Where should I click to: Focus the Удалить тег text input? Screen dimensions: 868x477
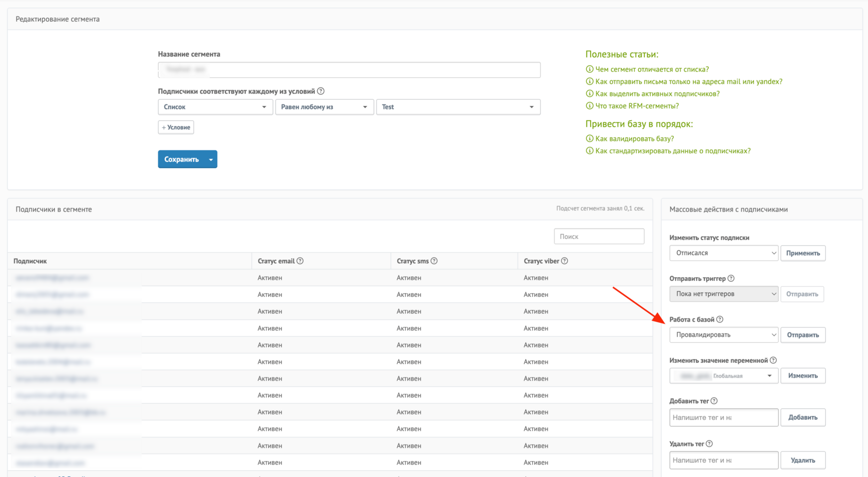[x=724, y=460]
